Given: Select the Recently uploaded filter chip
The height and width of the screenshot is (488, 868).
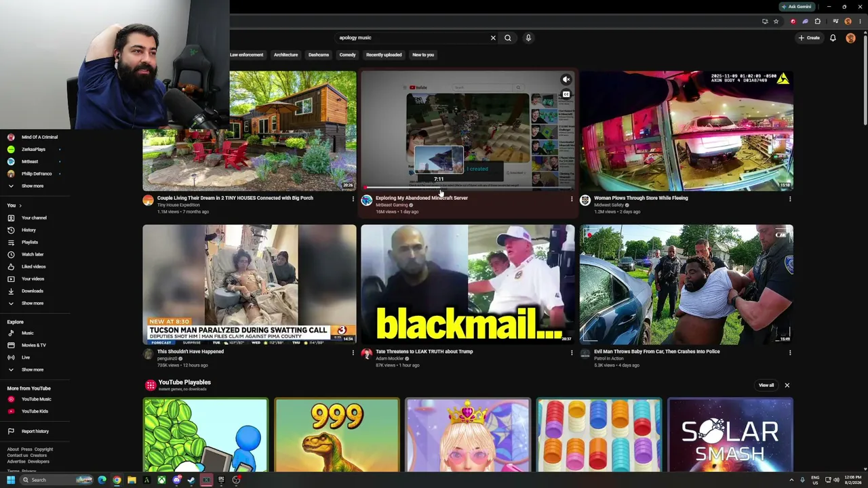Looking at the screenshot, I should click(x=384, y=55).
